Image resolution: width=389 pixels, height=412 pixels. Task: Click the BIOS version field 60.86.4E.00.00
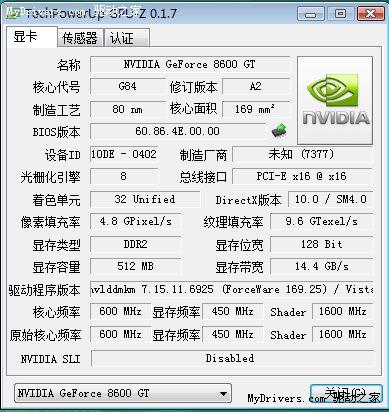tap(178, 131)
